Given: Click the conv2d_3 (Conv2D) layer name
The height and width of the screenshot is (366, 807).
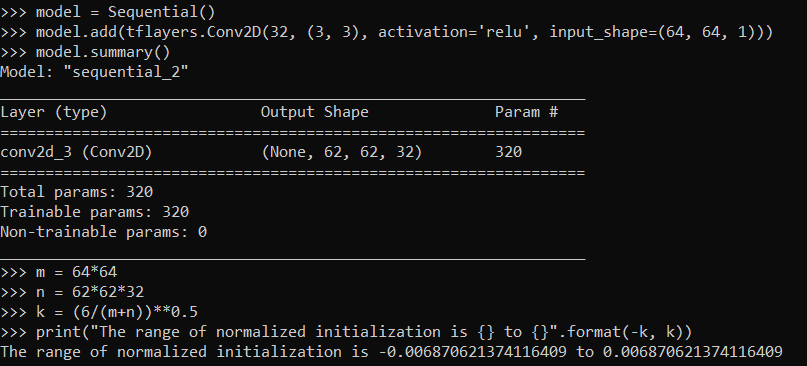Looking at the screenshot, I should click(x=76, y=152).
